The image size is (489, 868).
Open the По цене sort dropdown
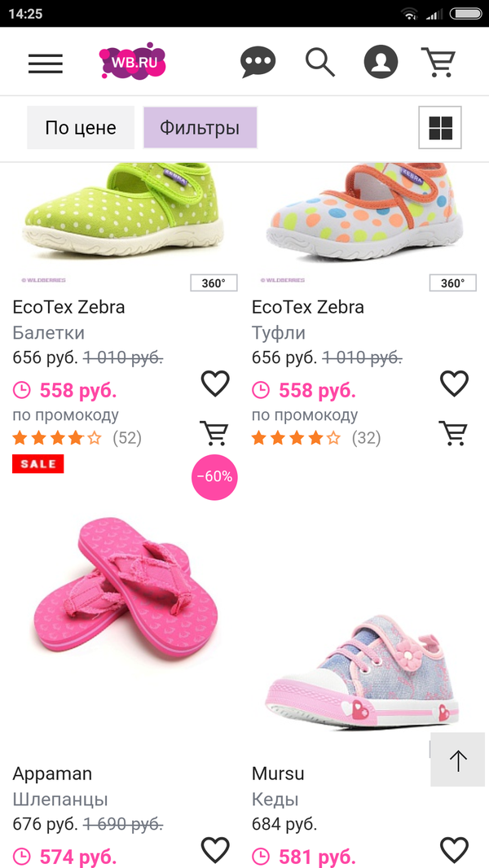click(x=81, y=128)
